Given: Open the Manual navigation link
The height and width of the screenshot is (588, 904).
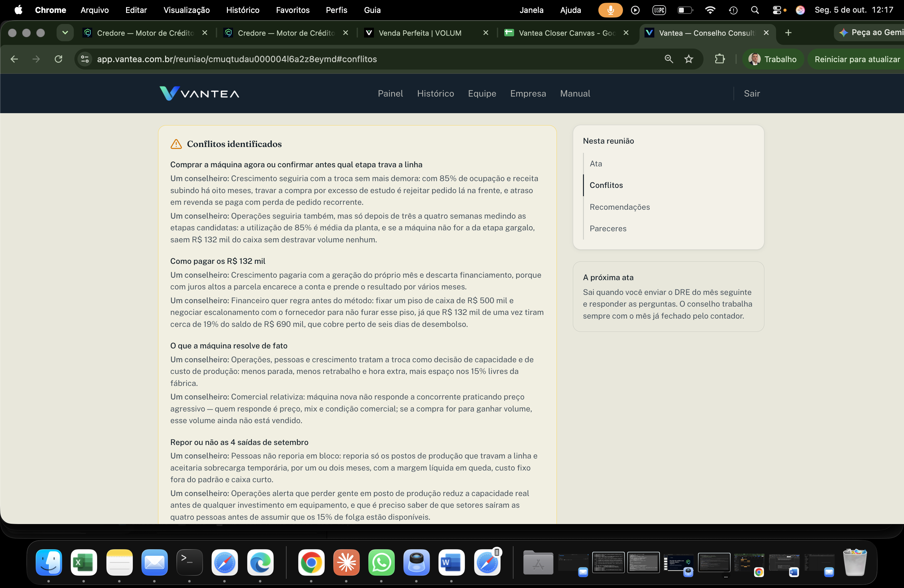Looking at the screenshot, I should click(575, 93).
